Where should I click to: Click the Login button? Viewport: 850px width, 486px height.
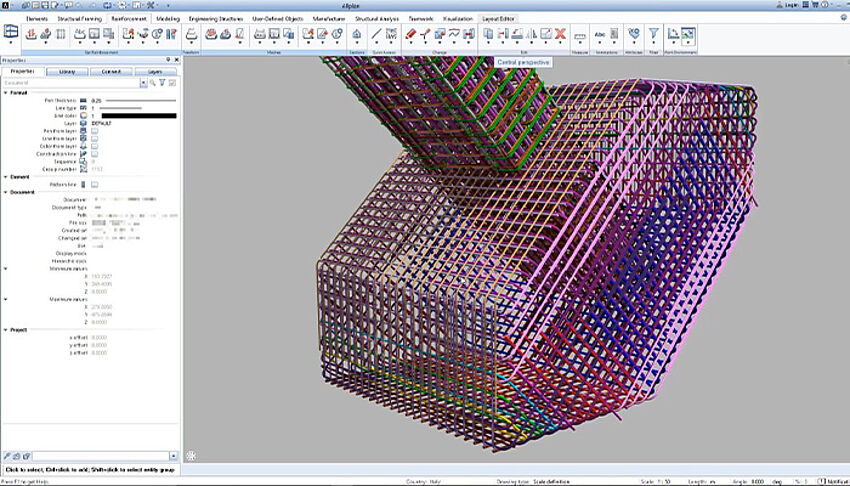click(792, 5)
